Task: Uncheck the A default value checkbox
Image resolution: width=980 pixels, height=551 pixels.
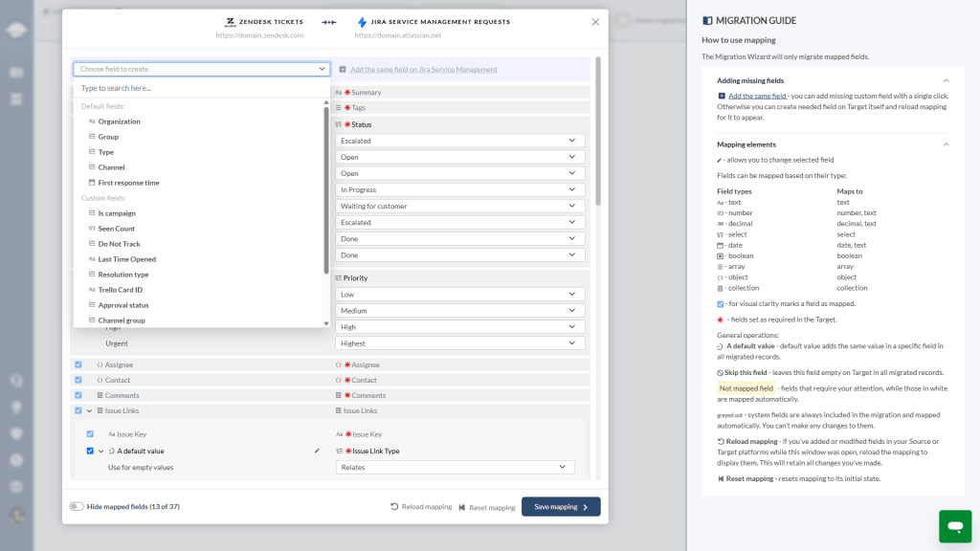Action: point(90,451)
